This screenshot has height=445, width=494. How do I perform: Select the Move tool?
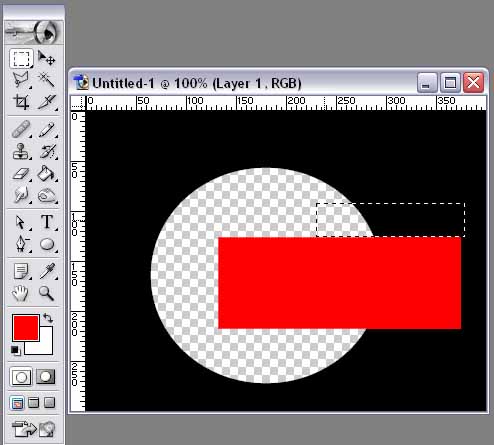tap(46, 58)
